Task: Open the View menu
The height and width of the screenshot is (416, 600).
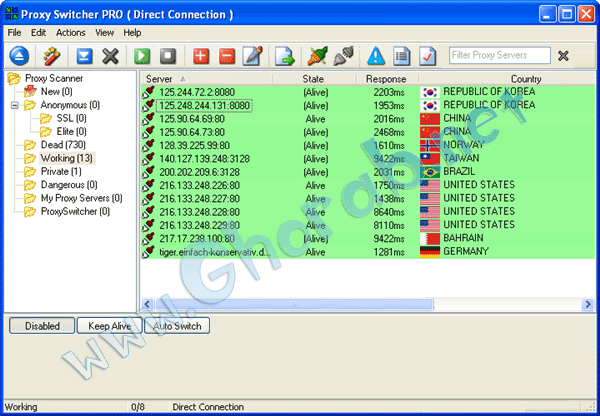Action: click(x=104, y=33)
